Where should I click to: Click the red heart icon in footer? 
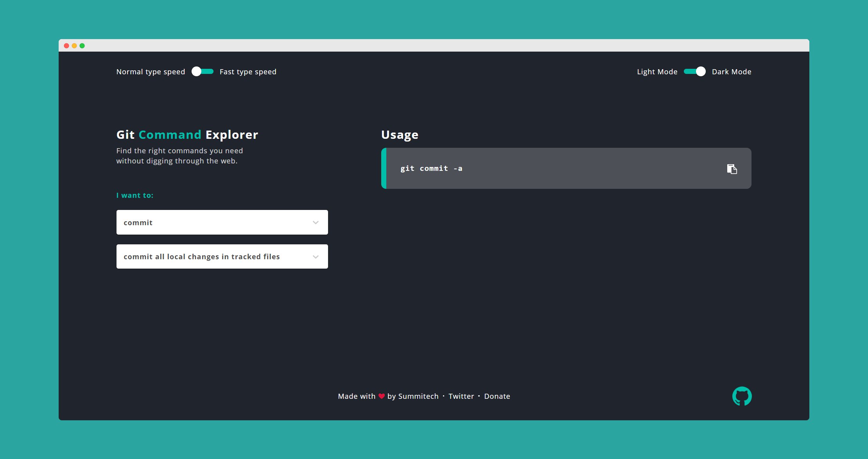382,396
